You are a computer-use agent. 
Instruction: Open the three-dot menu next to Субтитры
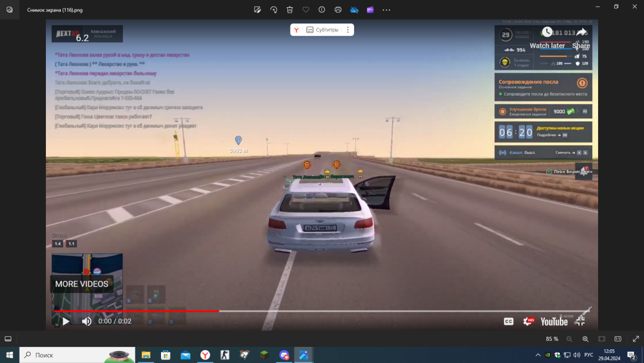click(x=348, y=30)
